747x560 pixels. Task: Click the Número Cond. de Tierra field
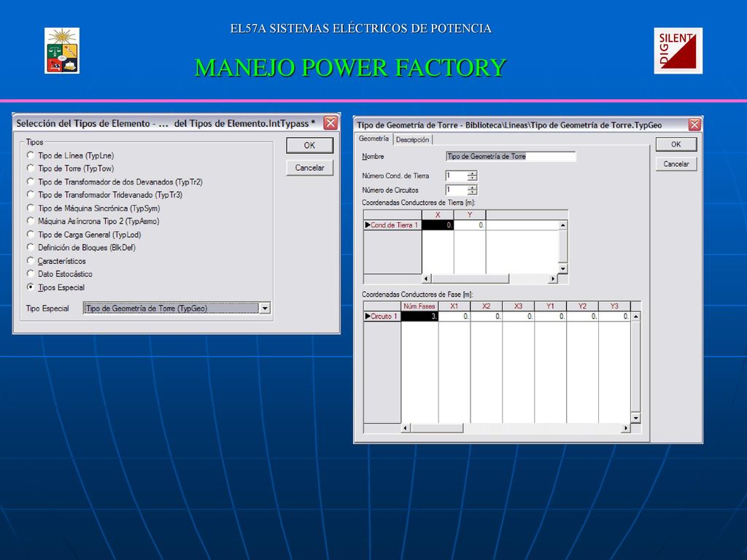click(457, 176)
